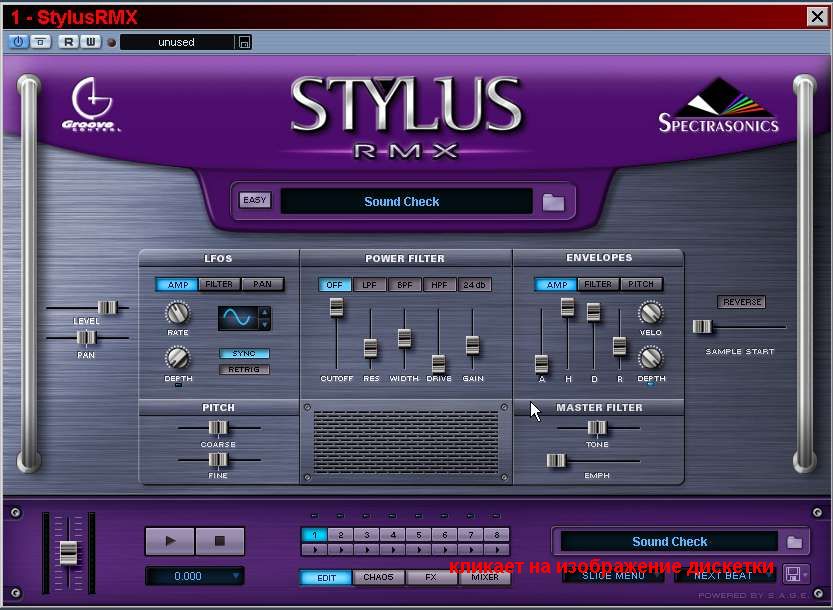This screenshot has width=833, height=610.
Task: Select the LFO AMP tab
Action: 177,284
